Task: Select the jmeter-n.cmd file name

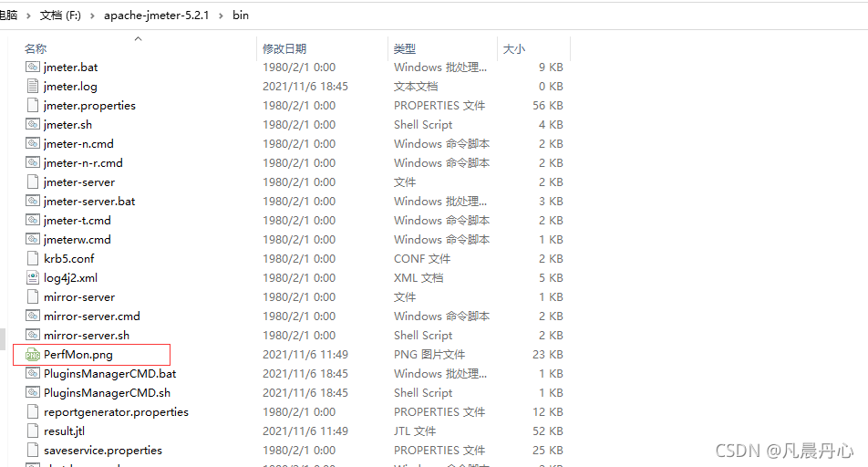Action: (x=78, y=143)
